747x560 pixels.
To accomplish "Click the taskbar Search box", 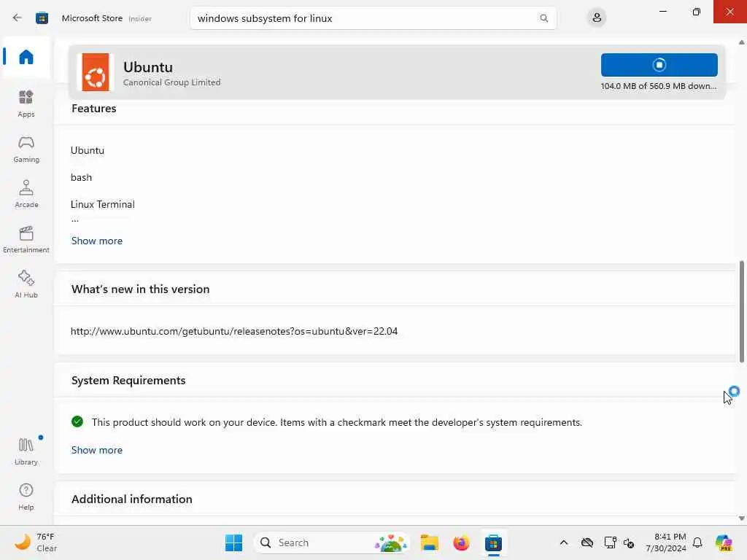I will pos(332,542).
